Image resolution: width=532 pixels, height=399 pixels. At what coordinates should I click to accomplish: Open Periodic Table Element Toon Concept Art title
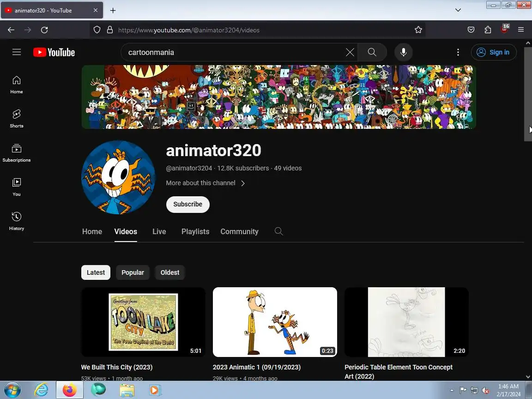pos(399,372)
